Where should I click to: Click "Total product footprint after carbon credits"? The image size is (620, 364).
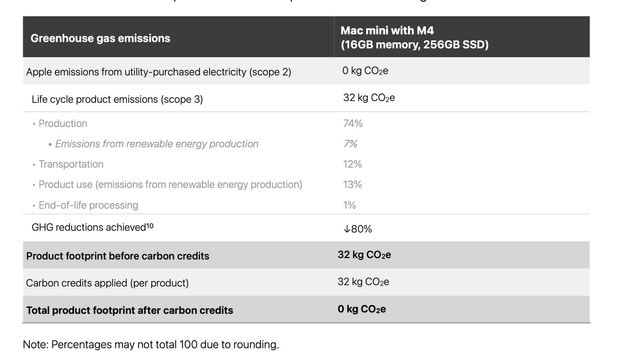point(130,310)
